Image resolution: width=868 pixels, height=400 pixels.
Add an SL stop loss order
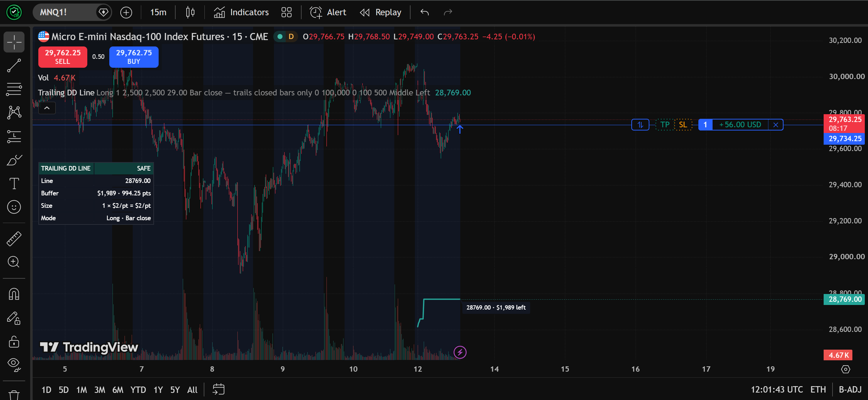[683, 125]
